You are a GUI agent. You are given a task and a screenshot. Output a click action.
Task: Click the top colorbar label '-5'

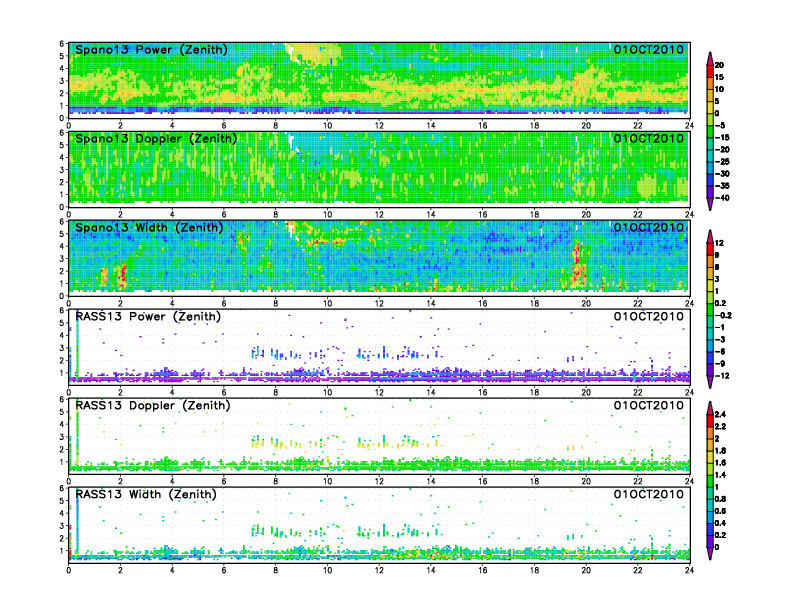720,125
